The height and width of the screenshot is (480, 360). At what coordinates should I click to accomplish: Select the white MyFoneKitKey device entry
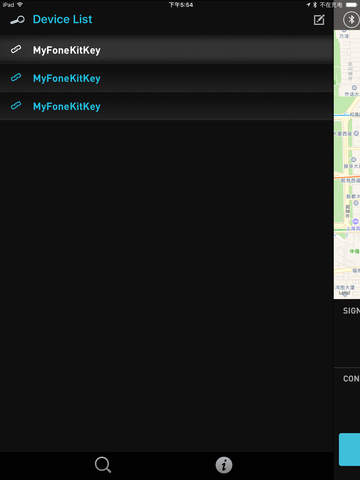167,50
